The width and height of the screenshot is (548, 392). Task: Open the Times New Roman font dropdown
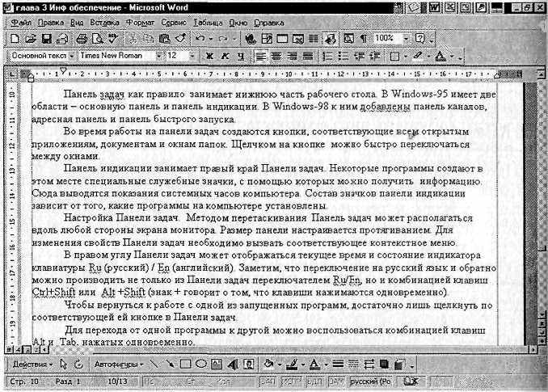pos(159,56)
